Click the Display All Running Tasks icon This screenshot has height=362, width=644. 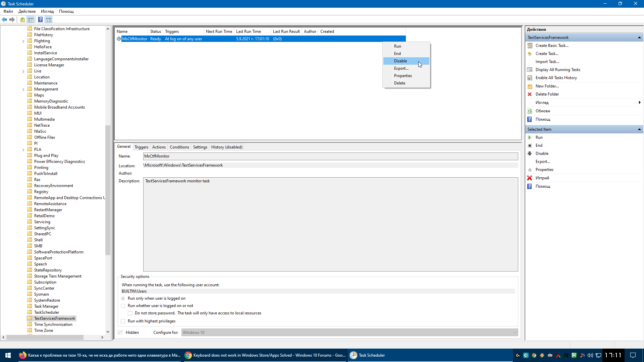(530, 70)
